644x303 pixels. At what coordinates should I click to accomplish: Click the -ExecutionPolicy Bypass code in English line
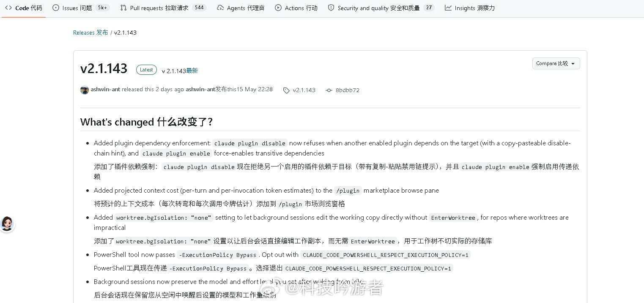pos(218,255)
